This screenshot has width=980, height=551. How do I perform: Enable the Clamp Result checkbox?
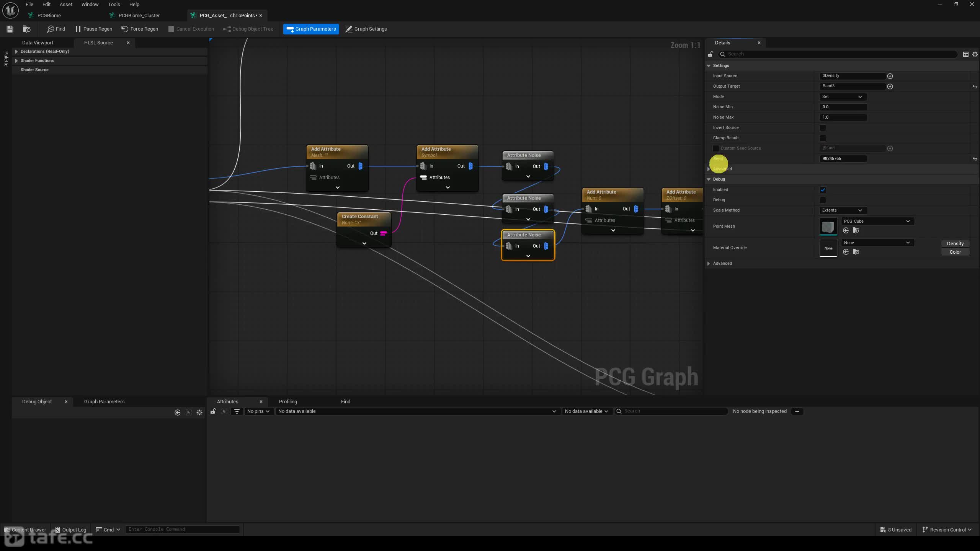[x=822, y=138]
